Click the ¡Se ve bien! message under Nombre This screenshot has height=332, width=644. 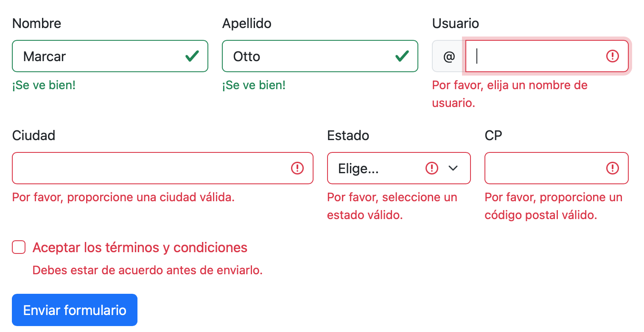44,85
